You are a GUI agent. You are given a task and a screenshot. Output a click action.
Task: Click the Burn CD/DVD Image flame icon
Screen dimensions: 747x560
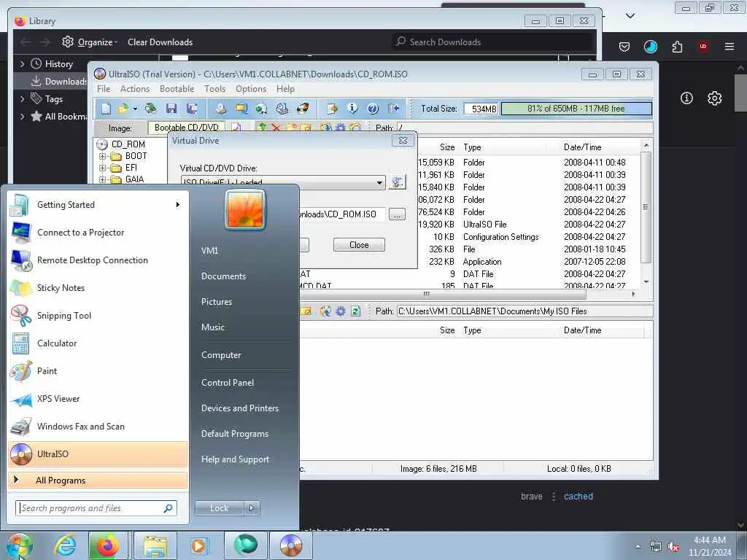point(303,109)
